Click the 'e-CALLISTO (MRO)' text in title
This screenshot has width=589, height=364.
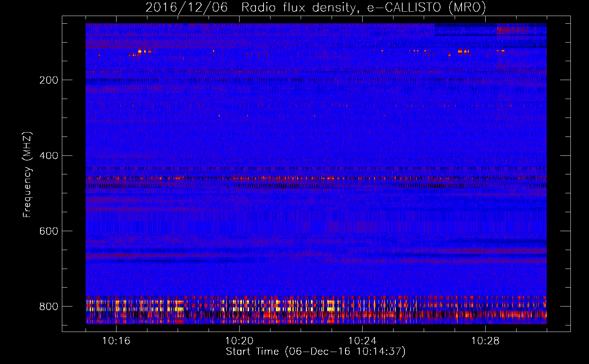click(426, 7)
